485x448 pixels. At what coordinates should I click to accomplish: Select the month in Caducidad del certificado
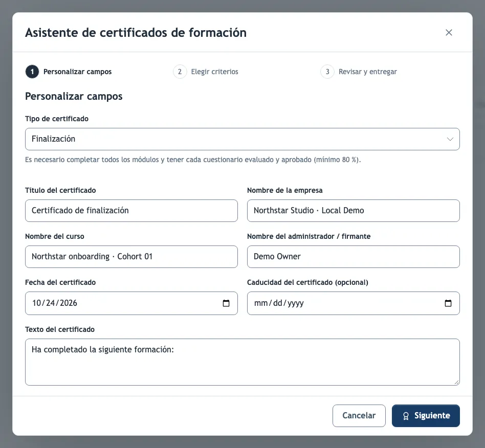(x=261, y=303)
